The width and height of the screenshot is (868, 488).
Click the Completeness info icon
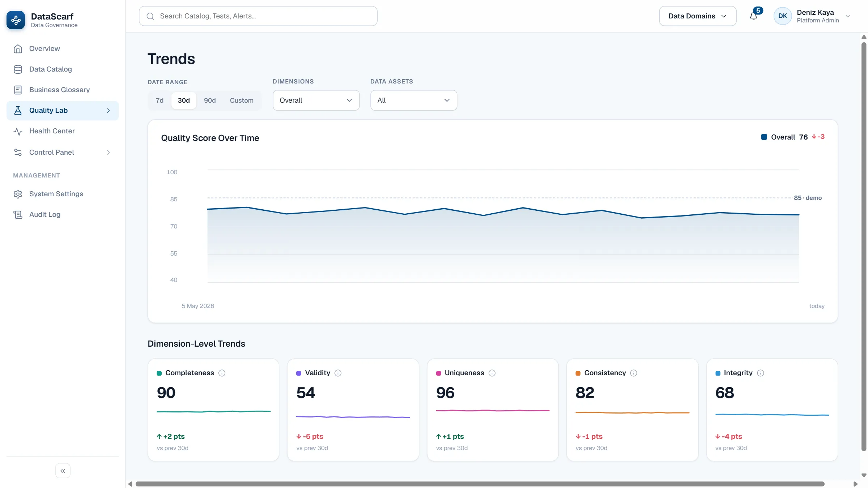pyautogui.click(x=222, y=373)
